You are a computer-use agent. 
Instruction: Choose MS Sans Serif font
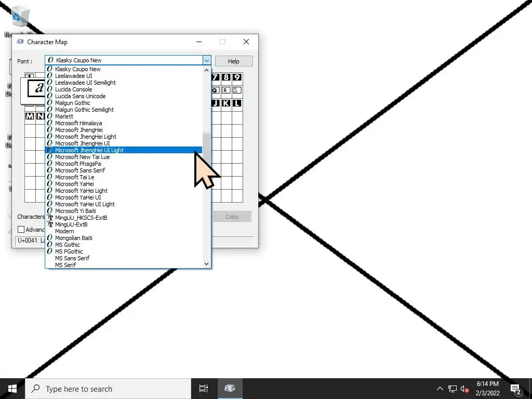[x=124, y=259]
